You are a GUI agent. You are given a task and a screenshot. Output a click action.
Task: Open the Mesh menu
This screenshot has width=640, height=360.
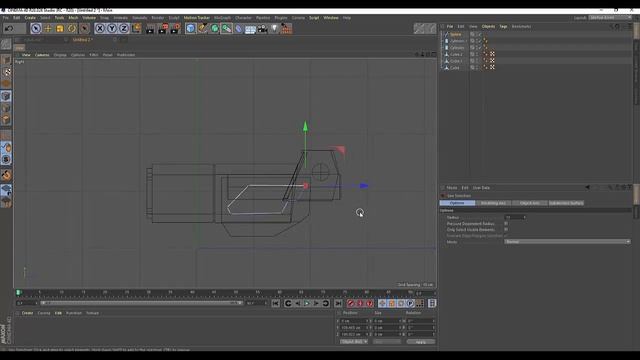(x=73, y=18)
